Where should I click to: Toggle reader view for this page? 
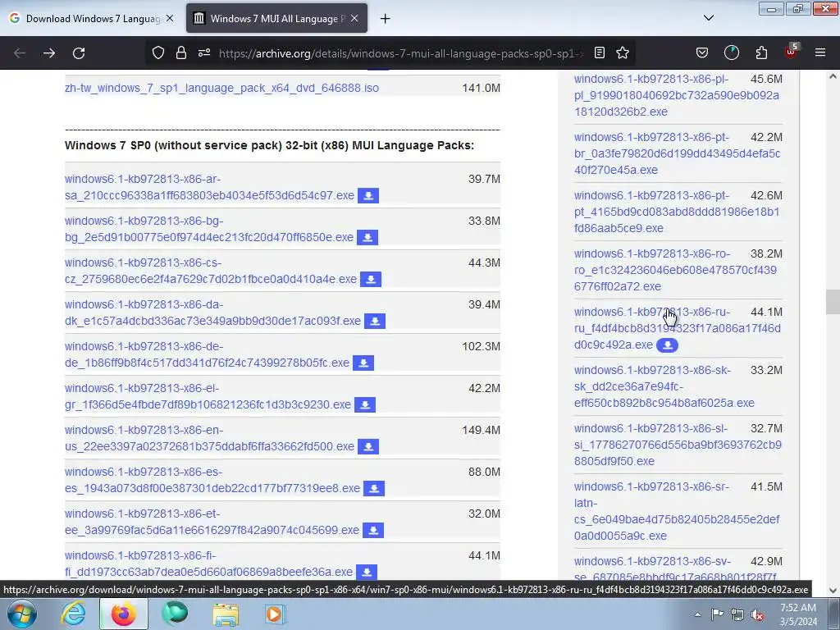pos(600,52)
